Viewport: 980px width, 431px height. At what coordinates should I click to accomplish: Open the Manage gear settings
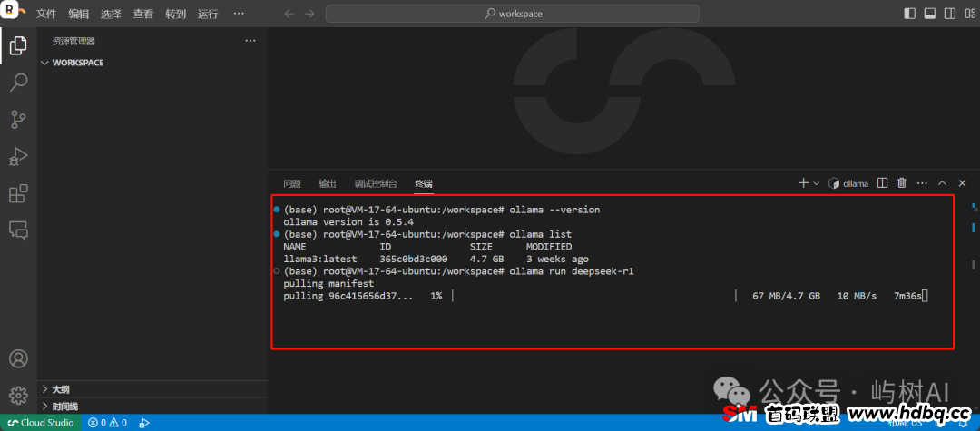tap(18, 395)
